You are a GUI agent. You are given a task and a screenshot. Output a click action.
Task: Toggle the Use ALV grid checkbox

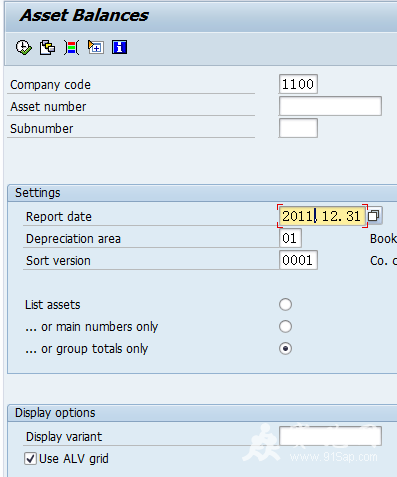click(30, 459)
